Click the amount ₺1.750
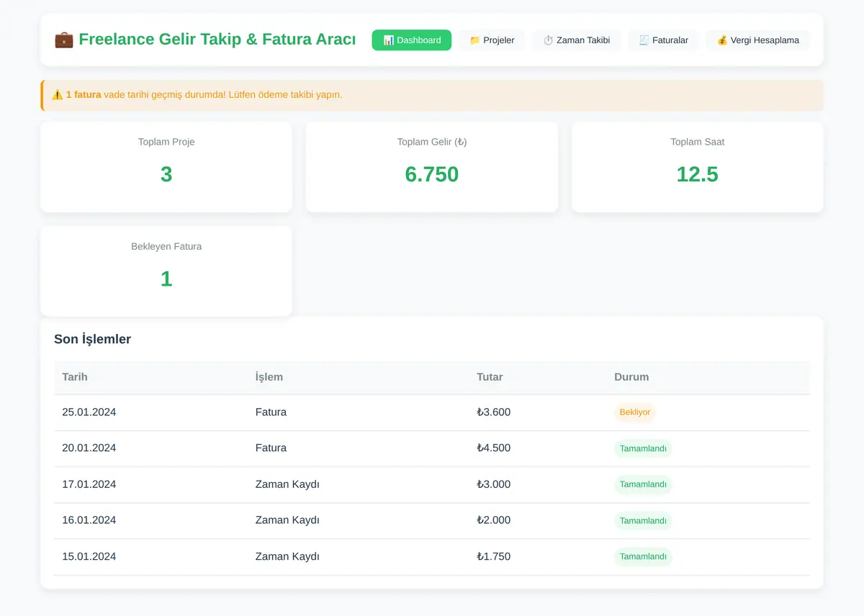The height and width of the screenshot is (616, 864). coord(494,556)
